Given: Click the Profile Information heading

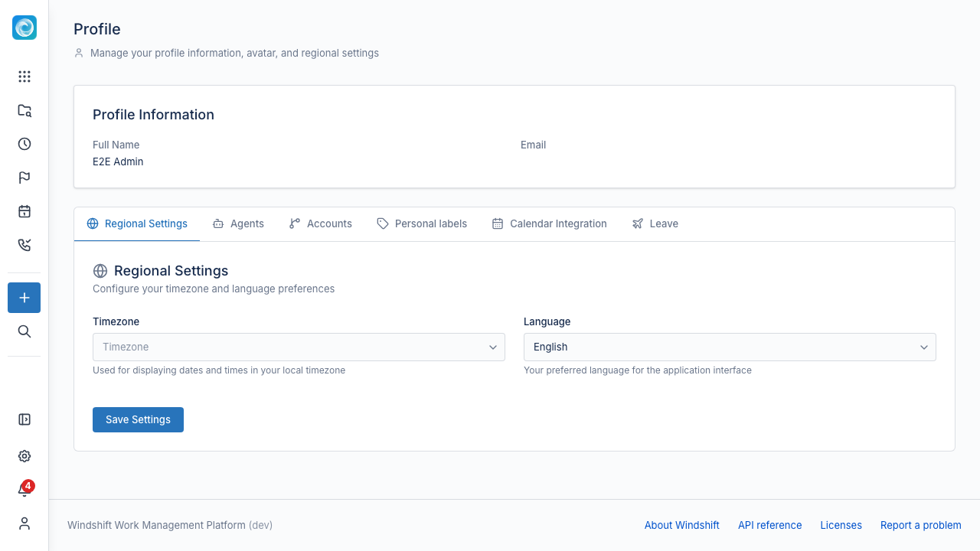Looking at the screenshot, I should click(x=153, y=115).
